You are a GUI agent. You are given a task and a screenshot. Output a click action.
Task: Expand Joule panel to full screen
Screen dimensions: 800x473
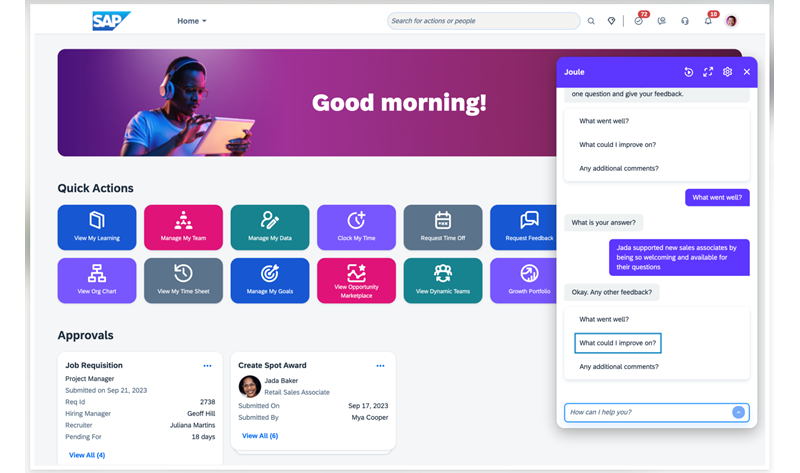[708, 72]
